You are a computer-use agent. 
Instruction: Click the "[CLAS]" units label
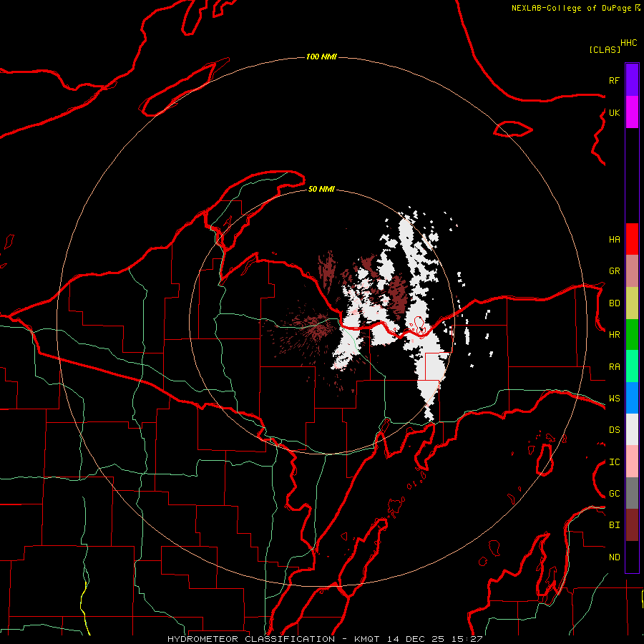pos(605,49)
